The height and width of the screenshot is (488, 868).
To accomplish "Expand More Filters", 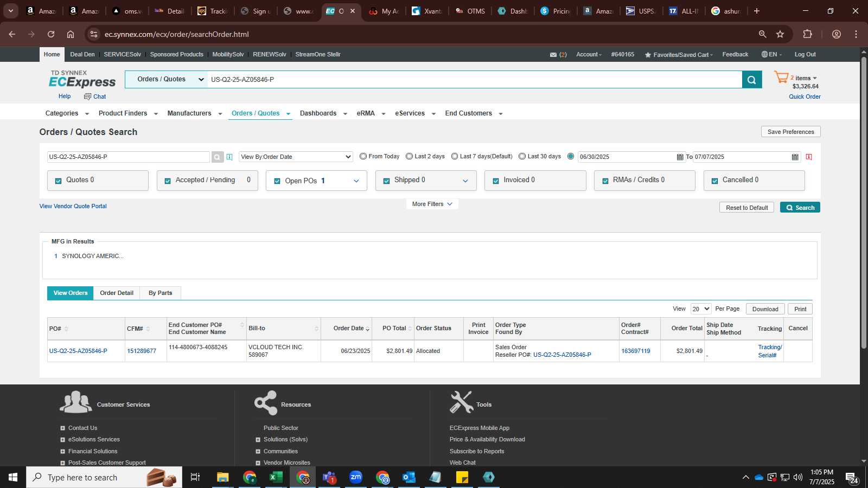I will 432,204.
